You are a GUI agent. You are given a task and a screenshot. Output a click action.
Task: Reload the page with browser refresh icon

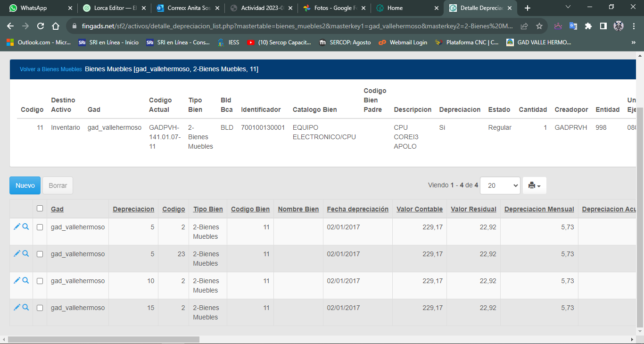41,26
